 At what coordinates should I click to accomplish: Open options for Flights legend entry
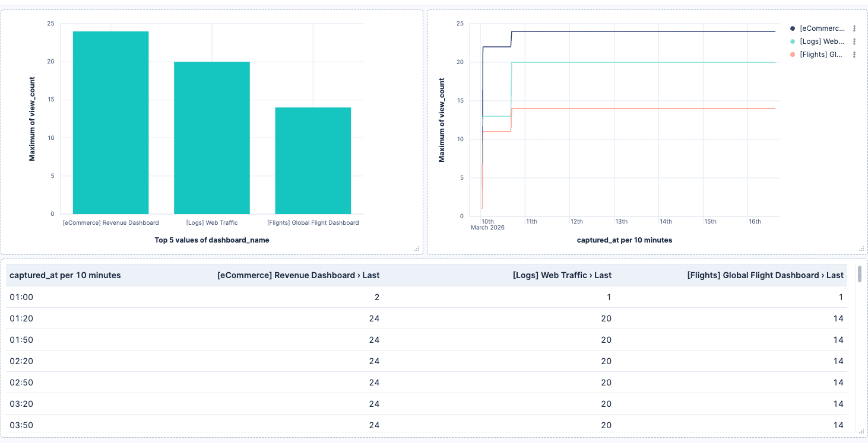click(x=854, y=55)
